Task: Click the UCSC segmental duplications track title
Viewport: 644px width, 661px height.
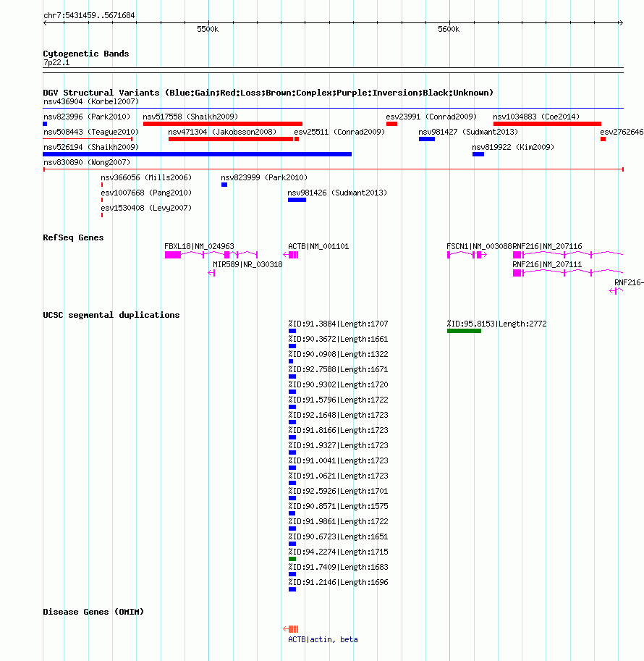Action: coord(111,315)
